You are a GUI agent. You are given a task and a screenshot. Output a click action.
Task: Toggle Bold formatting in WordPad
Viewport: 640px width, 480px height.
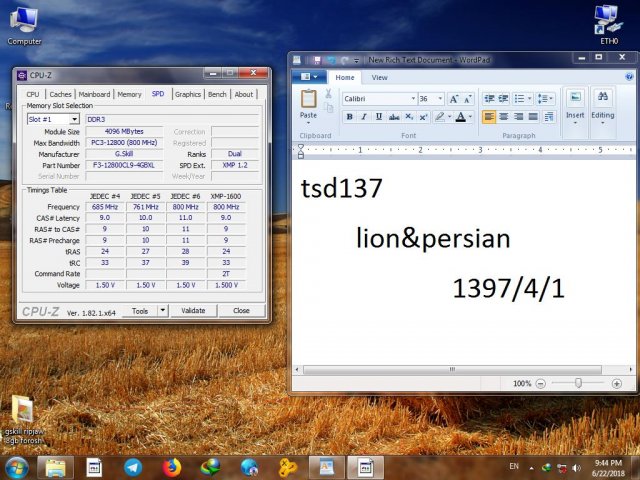pyautogui.click(x=349, y=117)
